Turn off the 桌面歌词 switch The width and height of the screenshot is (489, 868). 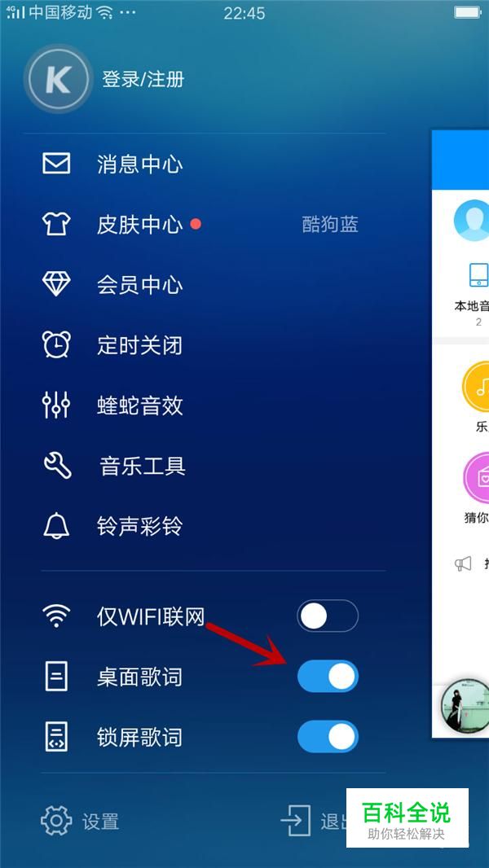tap(328, 677)
